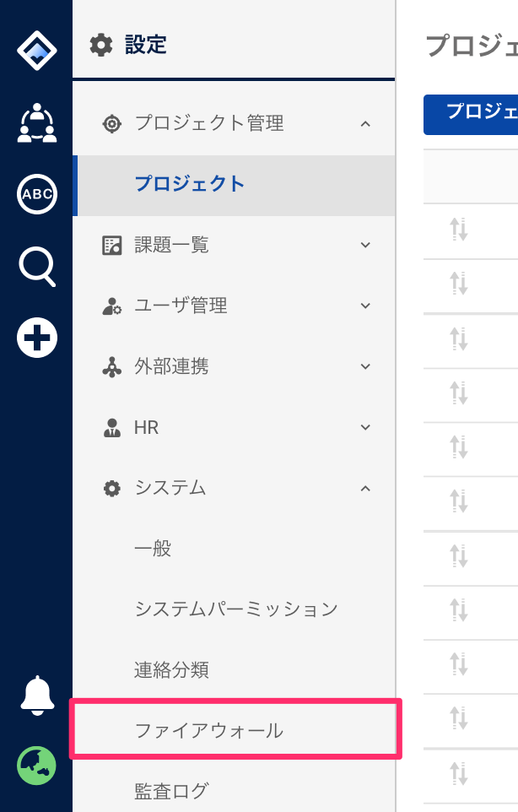Expand the 外部連携 menu
518x812 pixels.
tap(365, 366)
